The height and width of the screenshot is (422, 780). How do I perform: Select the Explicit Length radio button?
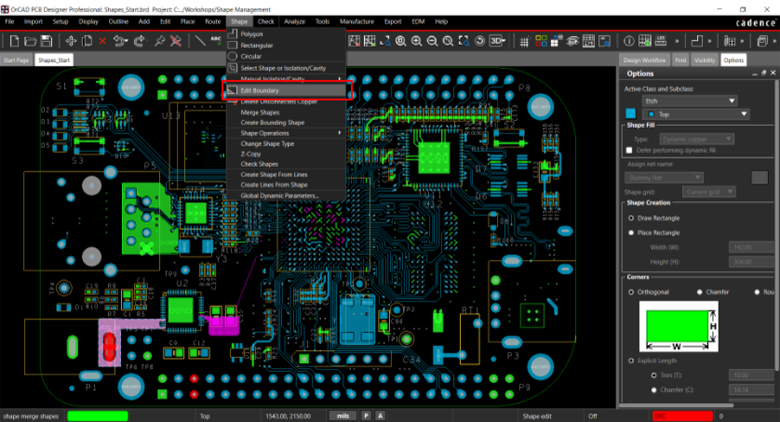click(x=631, y=360)
